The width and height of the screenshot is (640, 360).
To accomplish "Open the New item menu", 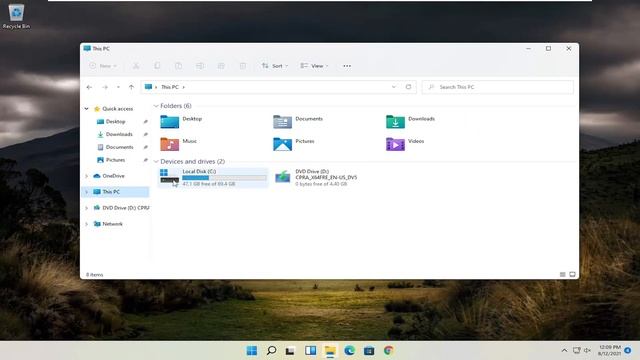I will (x=103, y=66).
